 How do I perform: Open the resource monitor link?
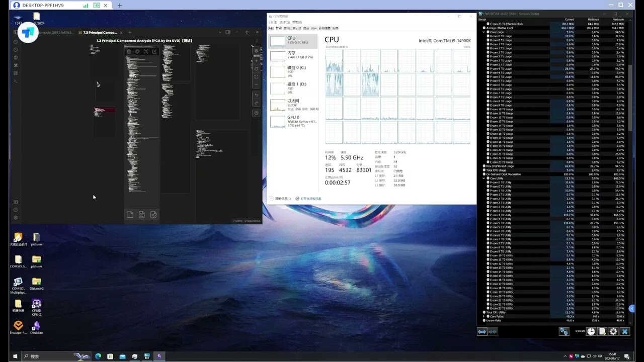[x=308, y=199]
